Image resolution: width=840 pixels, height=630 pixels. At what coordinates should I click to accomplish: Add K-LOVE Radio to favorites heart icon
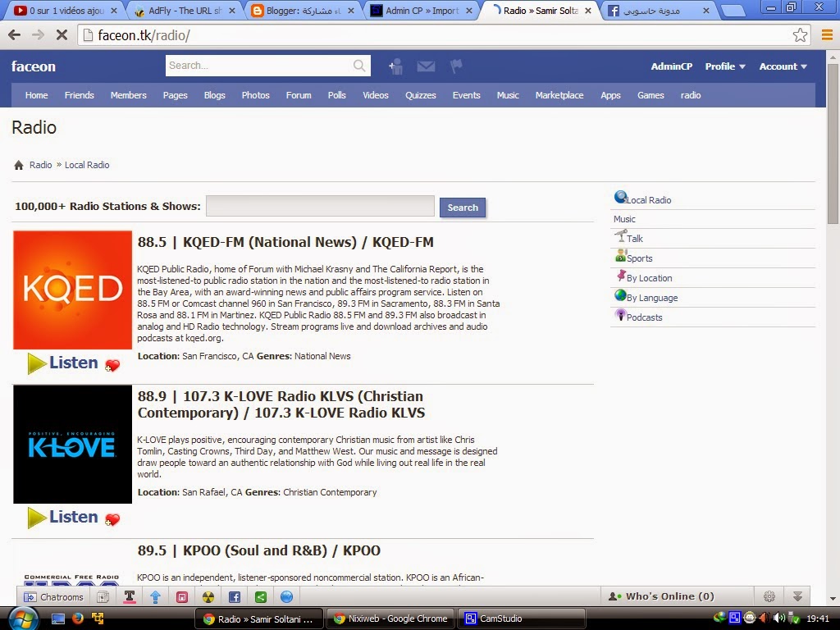[112, 519]
